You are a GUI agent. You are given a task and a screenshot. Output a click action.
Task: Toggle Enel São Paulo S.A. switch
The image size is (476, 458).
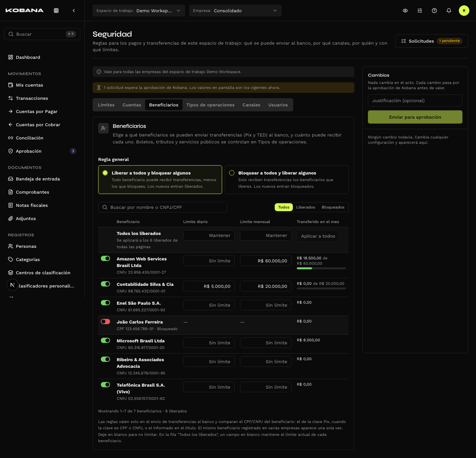click(x=105, y=303)
